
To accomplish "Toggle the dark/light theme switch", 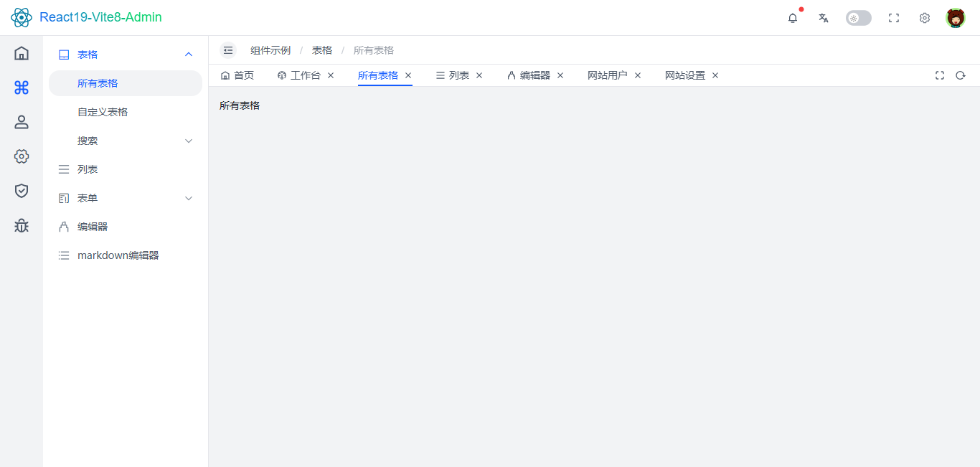I will click(859, 18).
